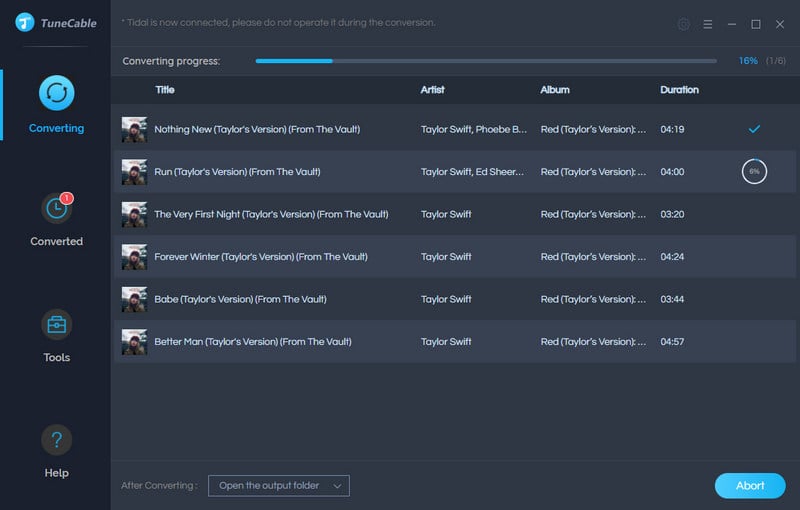Switch to the Converting tab label
This screenshot has width=800, height=510.
pyautogui.click(x=56, y=128)
